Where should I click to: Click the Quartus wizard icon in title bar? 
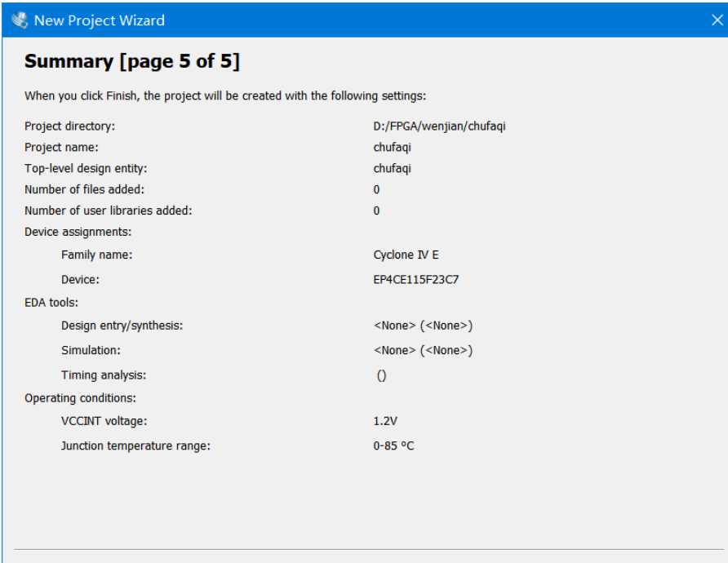point(20,20)
